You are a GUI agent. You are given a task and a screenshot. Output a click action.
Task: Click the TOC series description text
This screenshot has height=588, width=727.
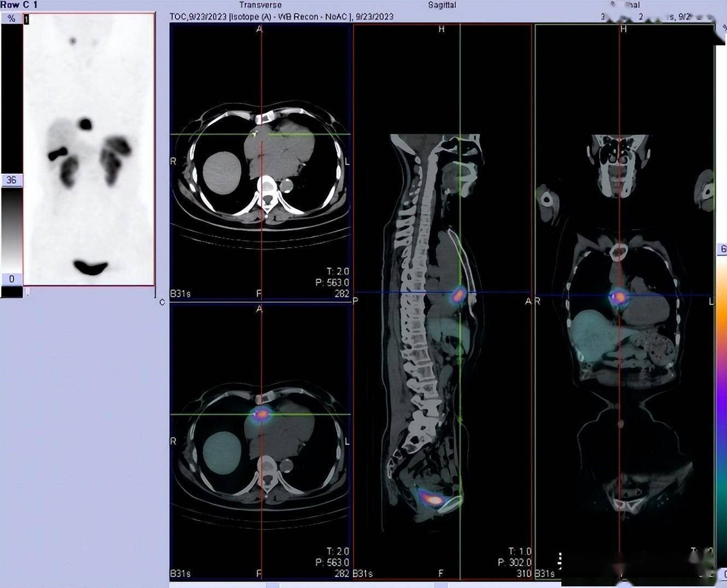pyautogui.click(x=282, y=16)
